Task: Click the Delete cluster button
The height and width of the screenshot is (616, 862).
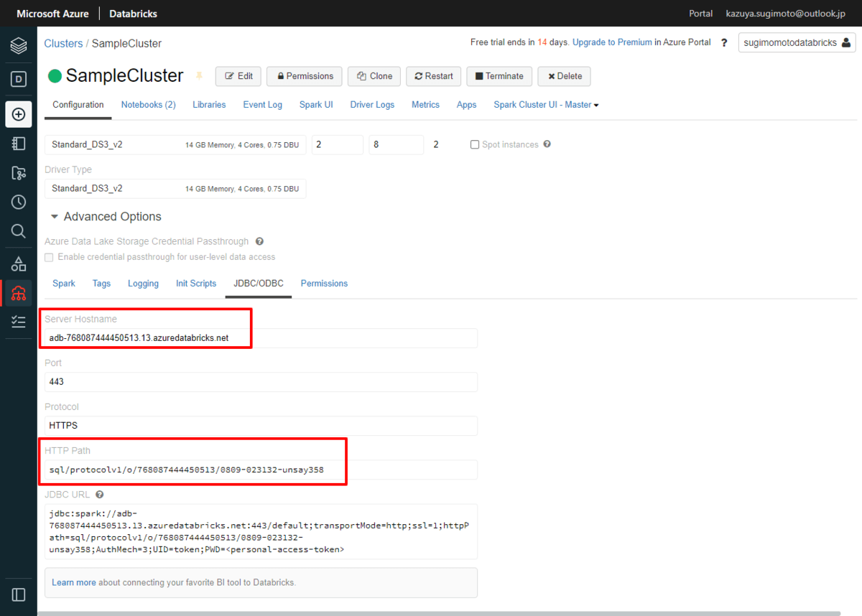Action: coord(564,76)
